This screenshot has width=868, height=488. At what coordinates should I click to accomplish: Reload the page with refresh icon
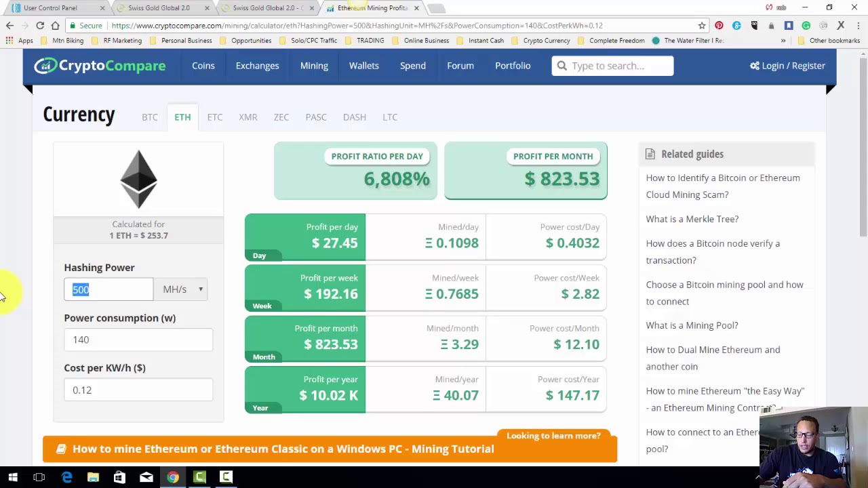pos(40,26)
